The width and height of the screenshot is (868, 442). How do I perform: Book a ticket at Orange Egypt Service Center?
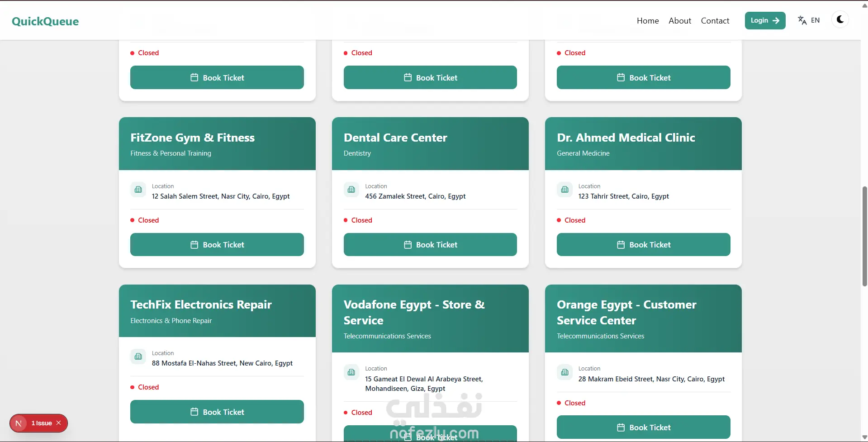643,427
